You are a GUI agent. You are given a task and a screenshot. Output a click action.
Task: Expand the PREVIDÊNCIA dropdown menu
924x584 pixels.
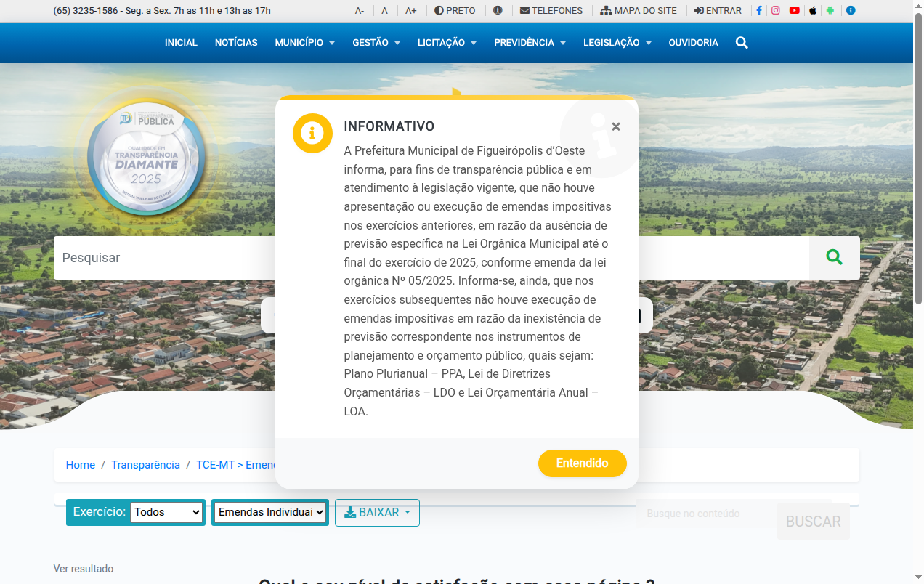pos(530,43)
